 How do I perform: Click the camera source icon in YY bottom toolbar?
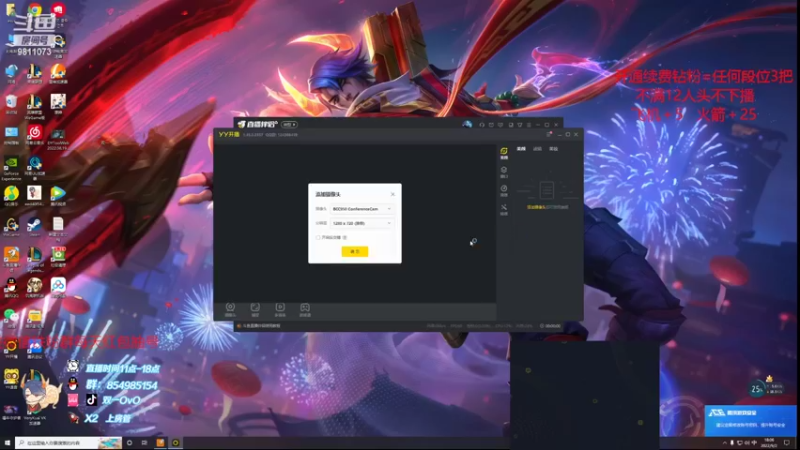coord(230,309)
